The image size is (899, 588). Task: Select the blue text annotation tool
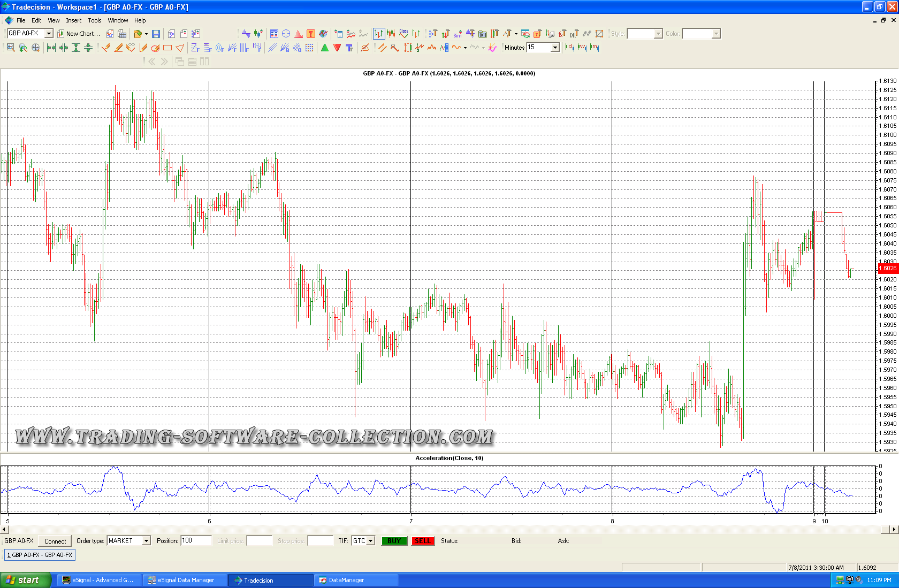pyautogui.click(x=349, y=48)
